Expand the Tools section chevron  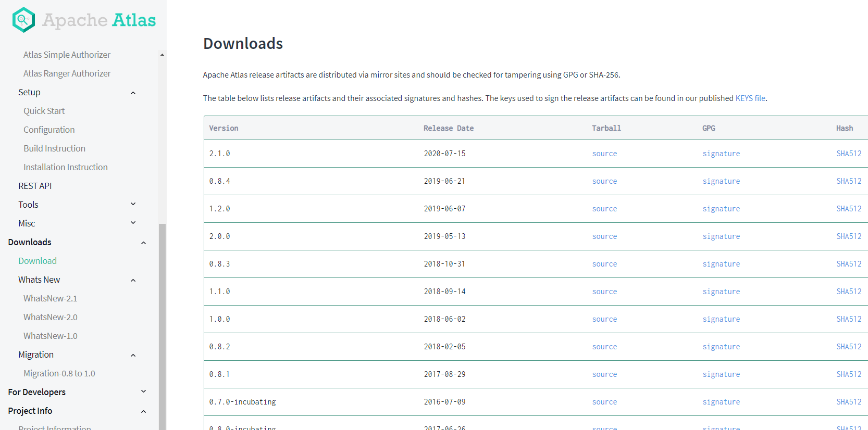pyautogui.click(x=133, y=204)
